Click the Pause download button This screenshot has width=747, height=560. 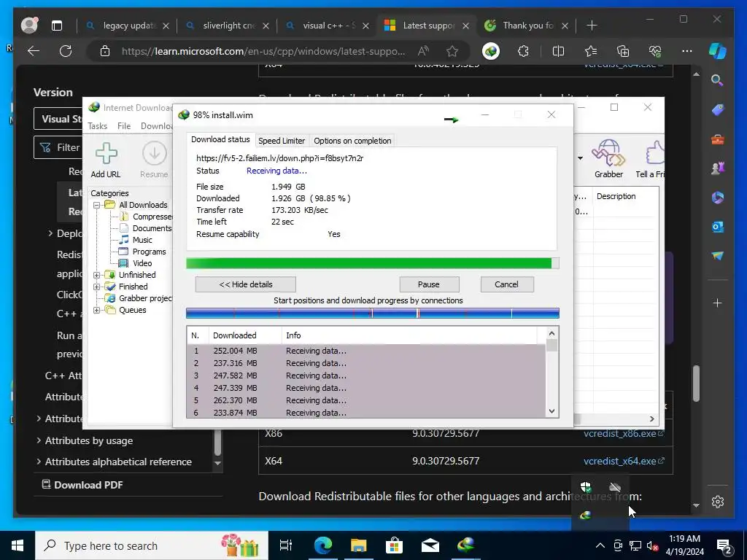coord(429,284)
